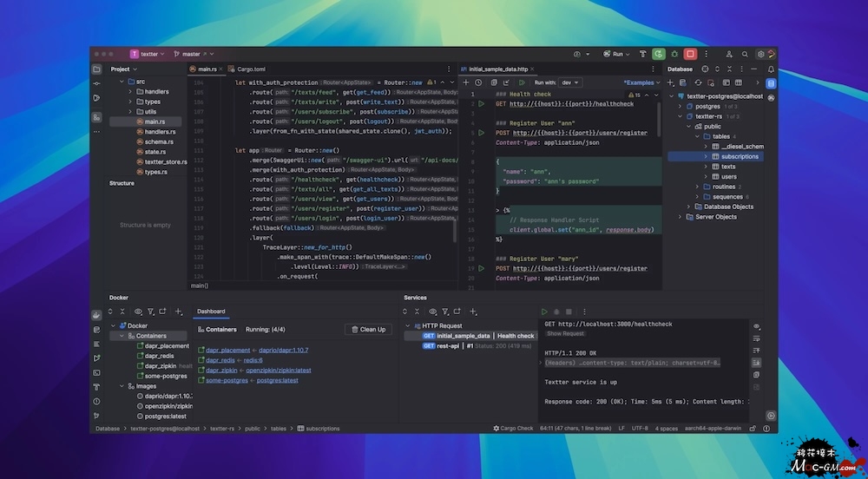The width and height of the screenshot is (868, 479).
Task: Select the users table in the Database tree
Action: (x=728, y=177)
